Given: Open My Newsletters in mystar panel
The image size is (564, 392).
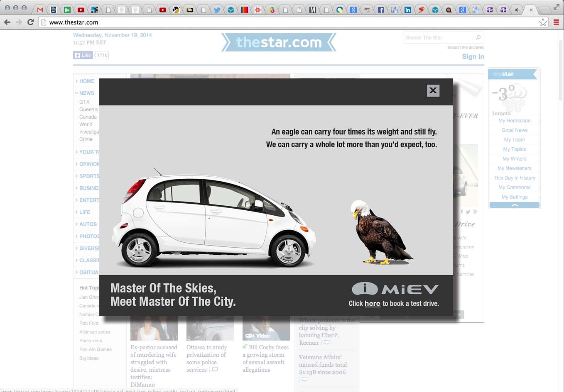Looking at the screenshot, I should (515, 168).
